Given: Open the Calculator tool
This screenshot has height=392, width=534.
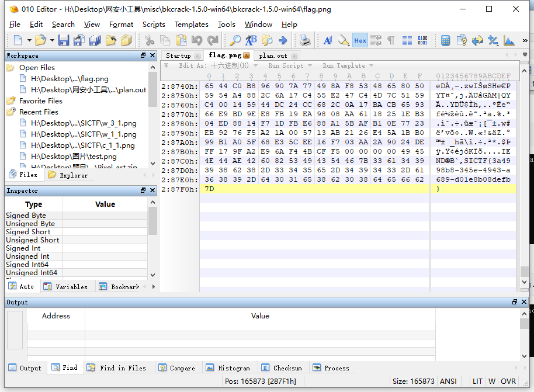Looking at the screenshot, I should [446, 40].
